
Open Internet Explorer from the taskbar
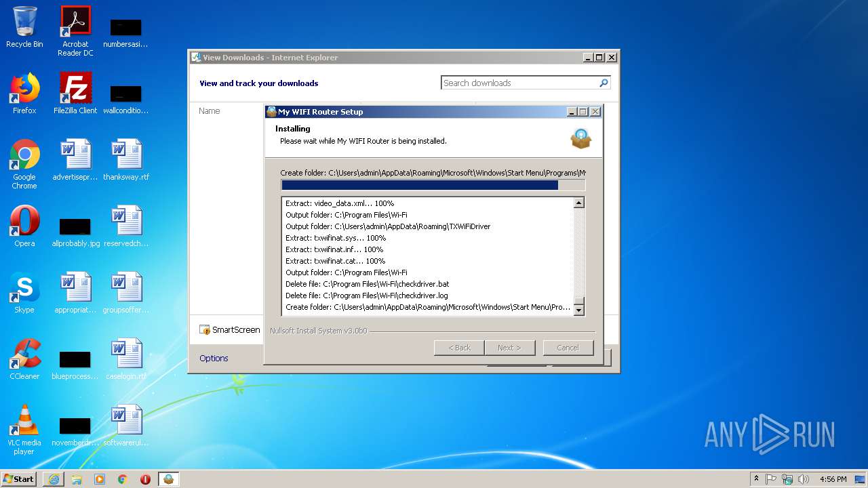[54, 479]
